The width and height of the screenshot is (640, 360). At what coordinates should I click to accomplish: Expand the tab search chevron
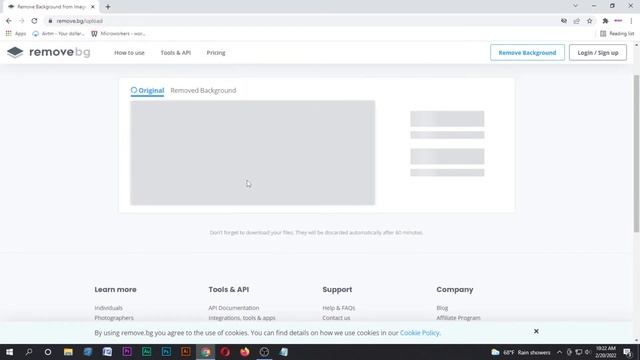(575, 6)
